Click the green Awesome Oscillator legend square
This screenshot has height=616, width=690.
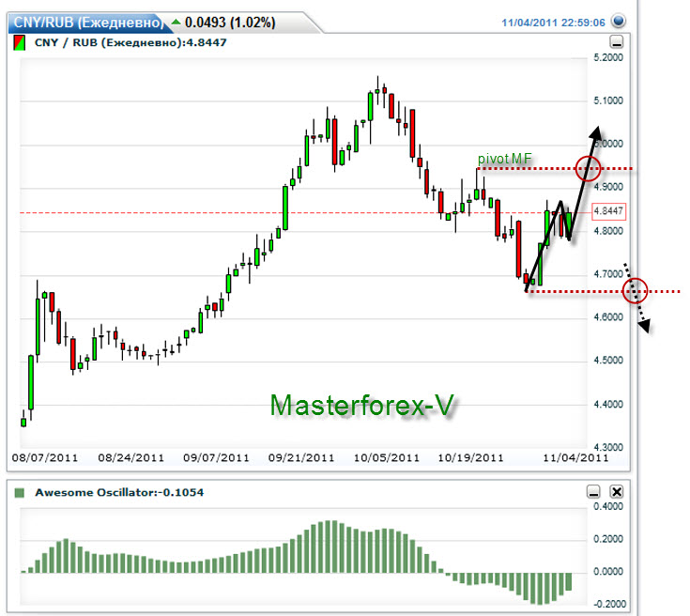pos(20,492)
